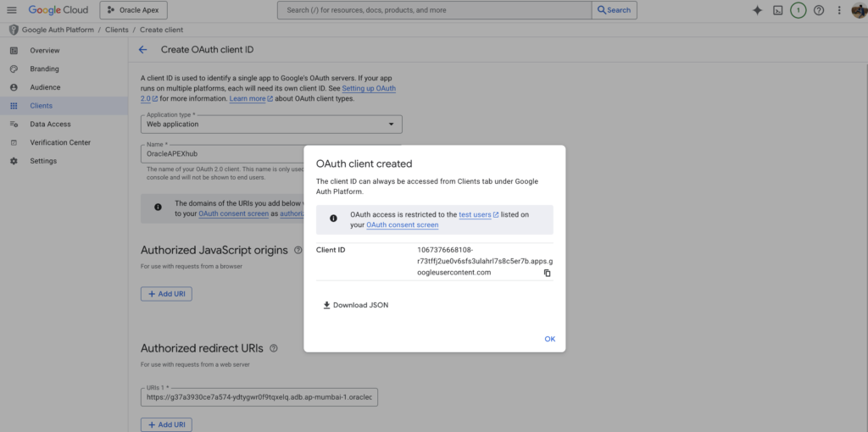Download the client JSON file
868x432 pixels.
tap(356, 305)
